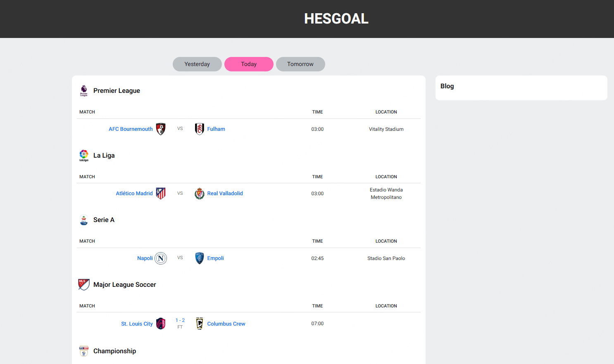
Task: Click the Major League Soccer logo
Action: 84,285
